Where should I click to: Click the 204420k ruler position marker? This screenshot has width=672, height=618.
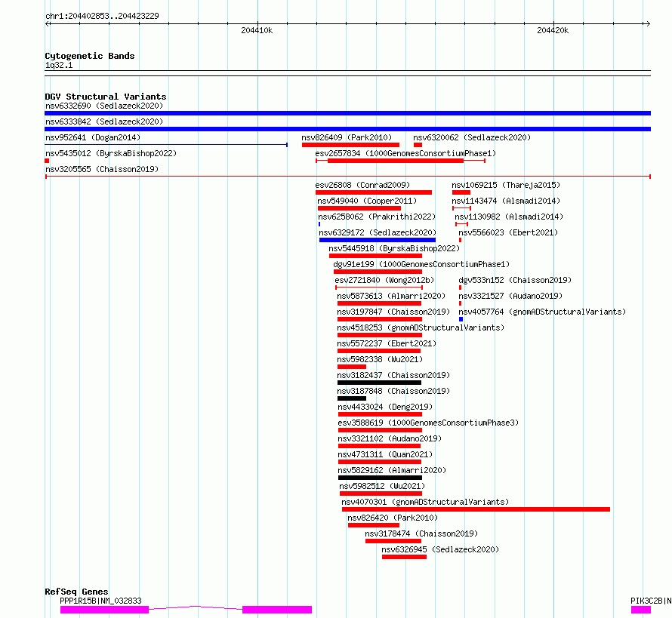(x=553, y=30)
